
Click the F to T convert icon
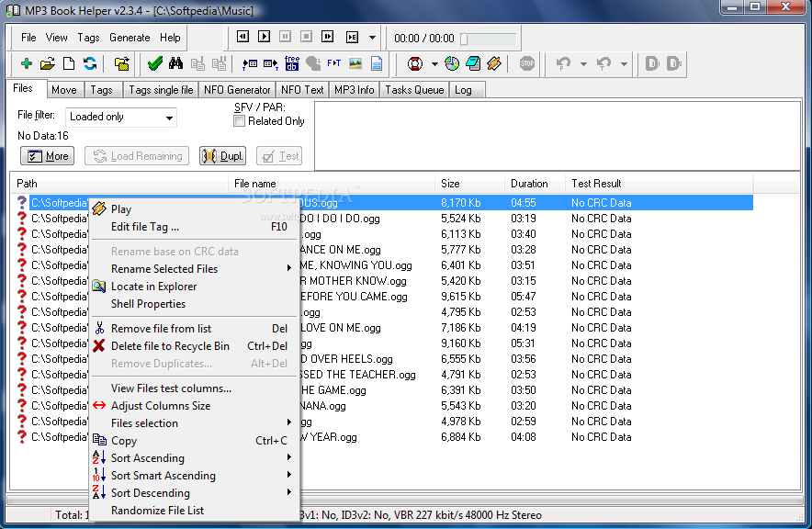point(334,63)
